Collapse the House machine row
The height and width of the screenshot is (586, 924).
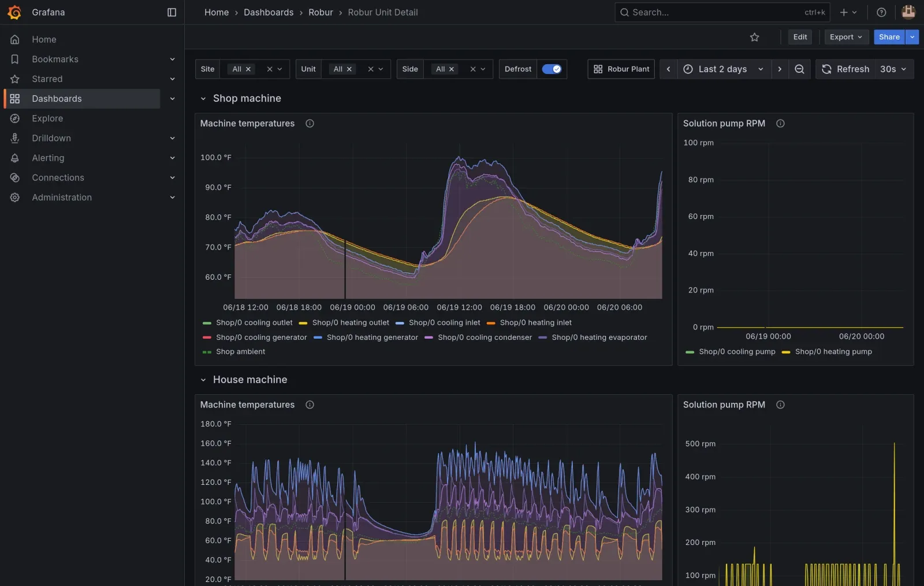pyautogui.click(x=203, y=380)
